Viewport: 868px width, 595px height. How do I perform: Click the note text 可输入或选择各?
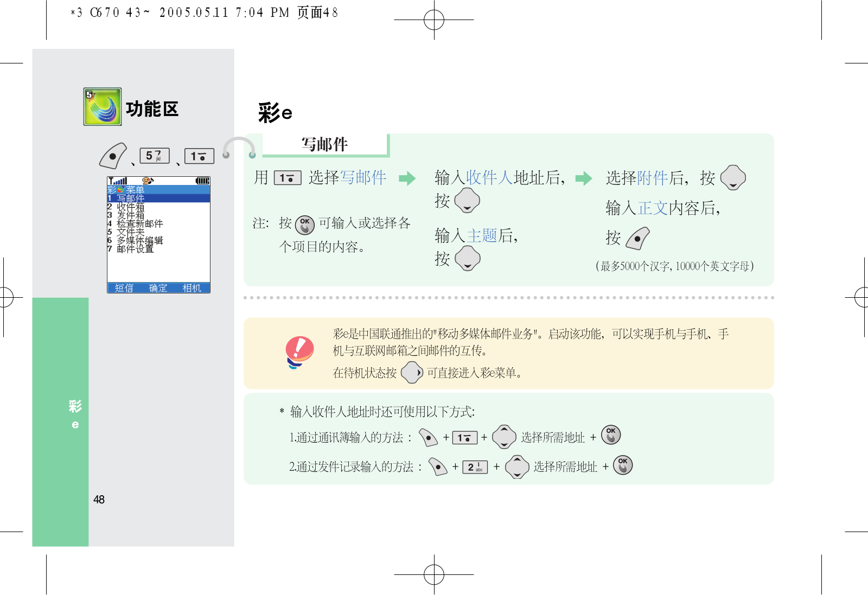tap(365, 223)
